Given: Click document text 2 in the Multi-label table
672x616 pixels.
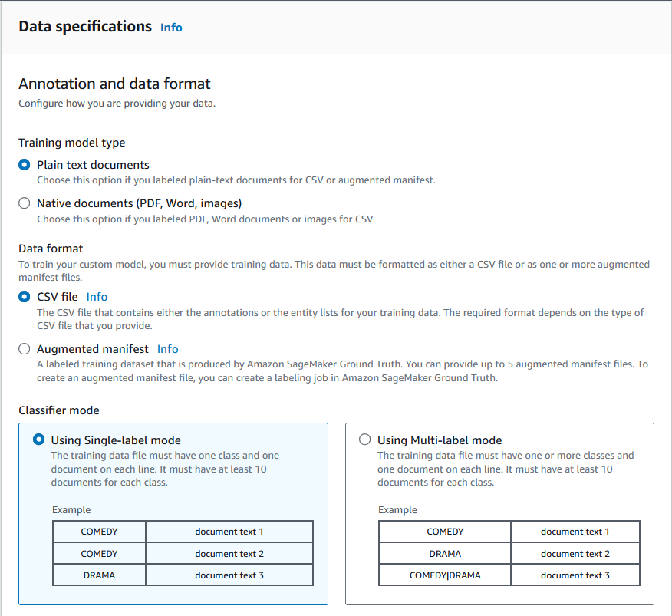Looking at the screenshot, I should (575, 553).
